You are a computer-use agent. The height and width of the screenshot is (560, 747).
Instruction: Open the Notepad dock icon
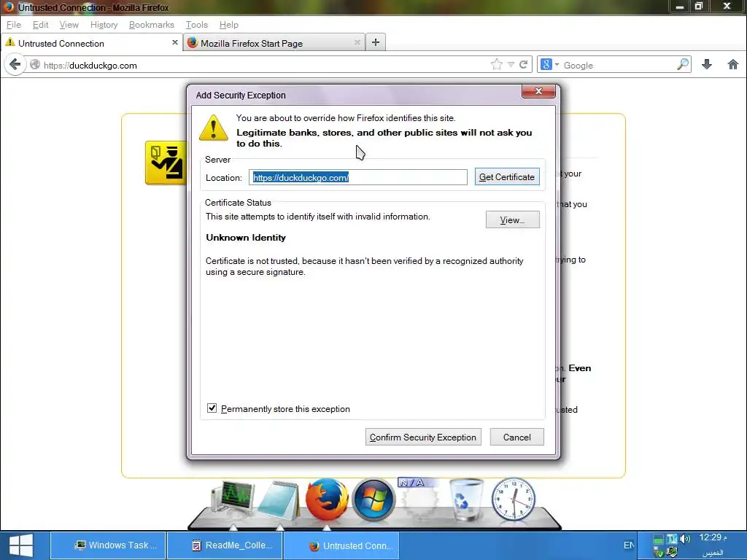(x=279, y=500)
